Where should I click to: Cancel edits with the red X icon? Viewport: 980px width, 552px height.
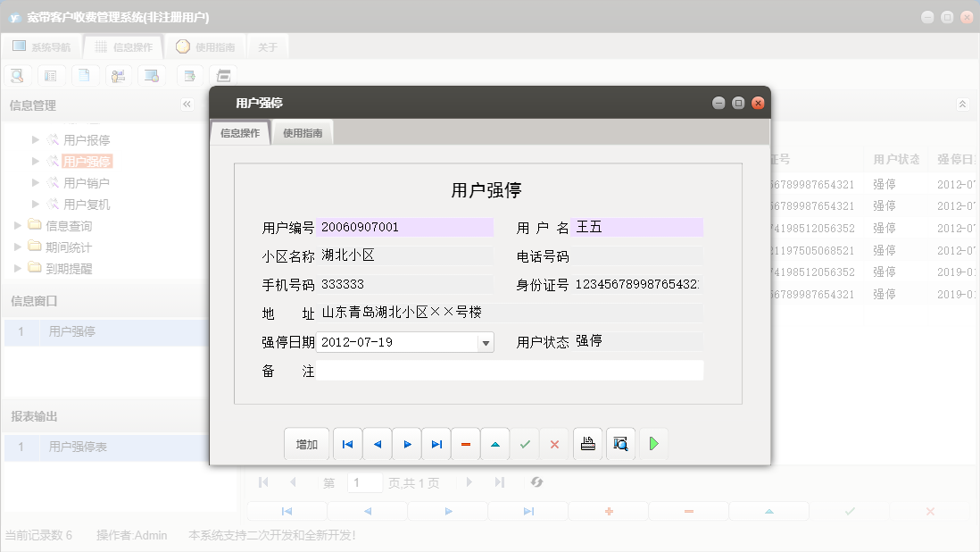(x=554, y=444)
